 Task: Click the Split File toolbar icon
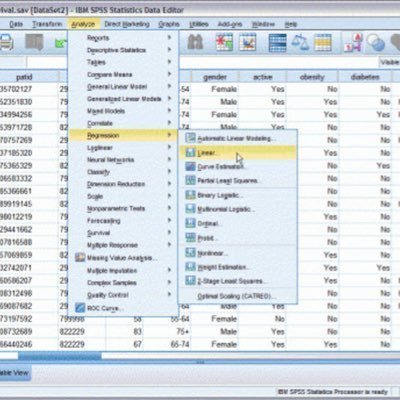coord(277,42)
